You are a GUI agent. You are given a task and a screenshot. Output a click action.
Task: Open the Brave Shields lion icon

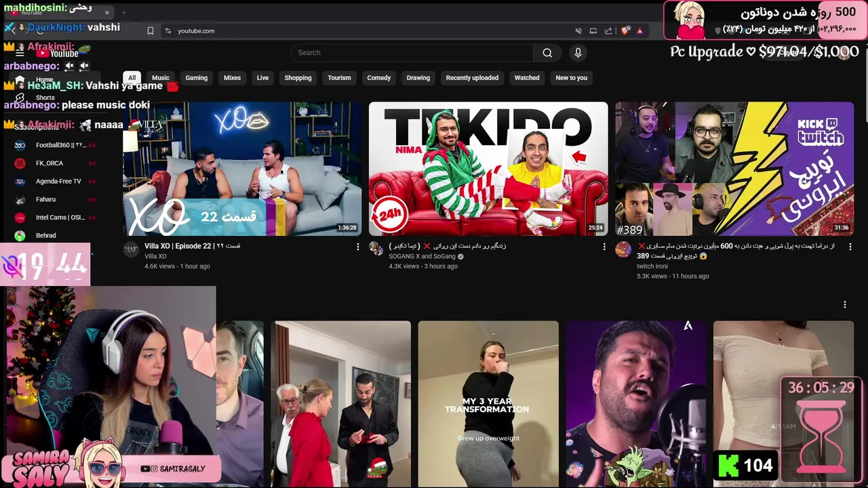tap(625, 30)
